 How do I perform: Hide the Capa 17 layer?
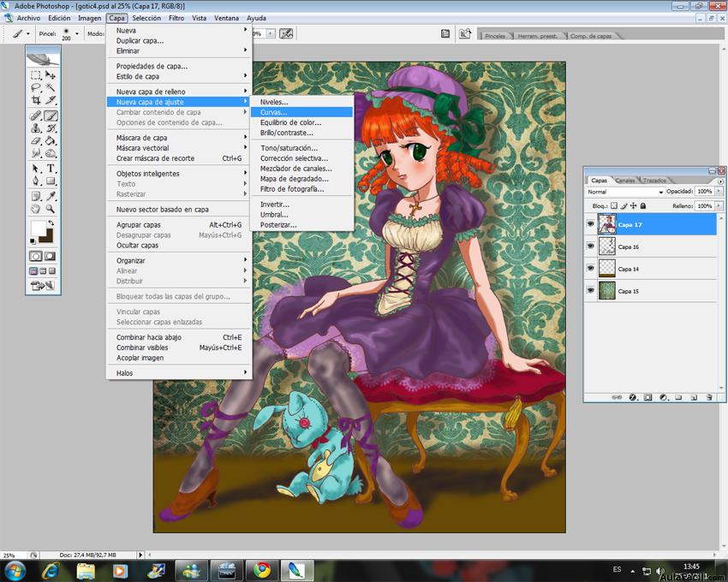pyautogui.click(x=591, y=224)
